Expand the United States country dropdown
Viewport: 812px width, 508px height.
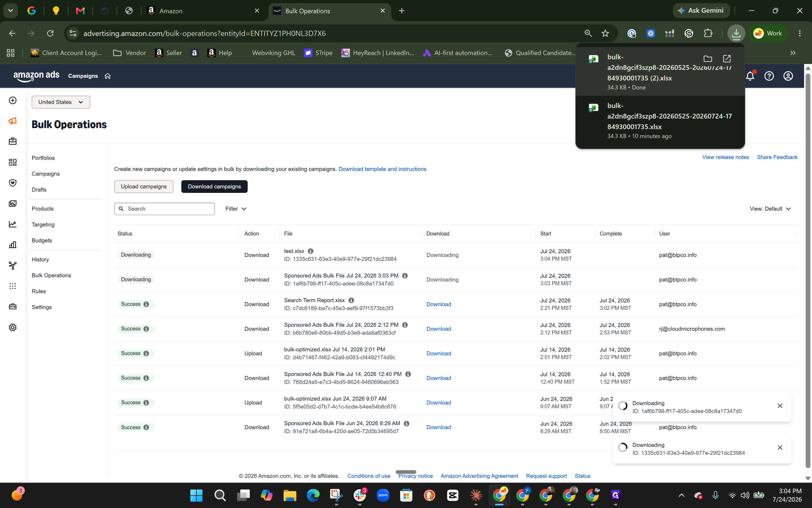pyautogui.click(x=61, y=102)
